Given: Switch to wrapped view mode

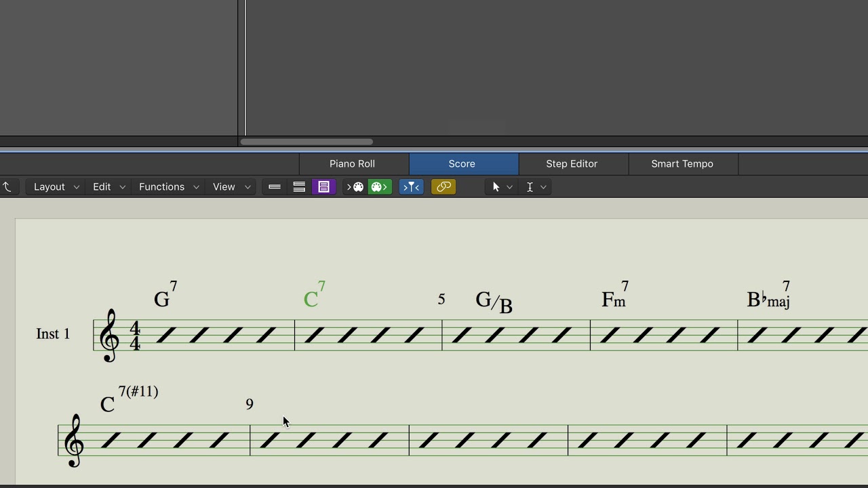Looking at the screenshot, I should point(299,187).
